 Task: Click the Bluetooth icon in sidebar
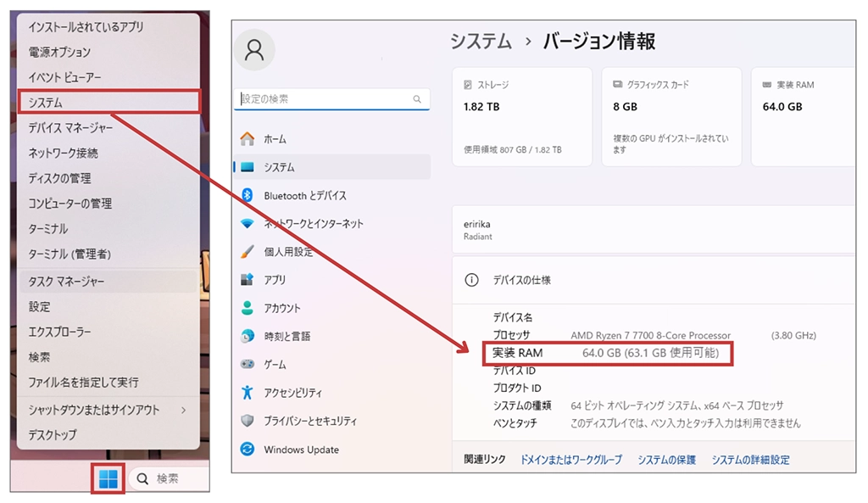click(x=248, y=195)
